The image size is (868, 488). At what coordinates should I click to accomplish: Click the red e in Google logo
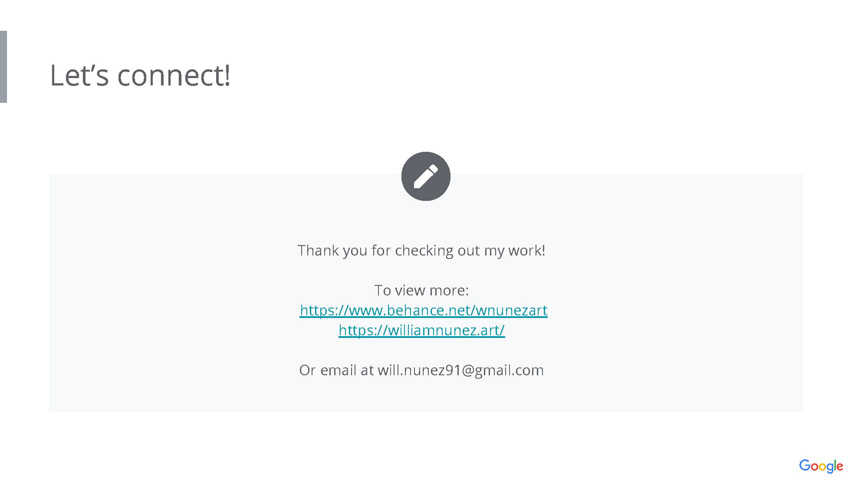(x=840, y=467)
